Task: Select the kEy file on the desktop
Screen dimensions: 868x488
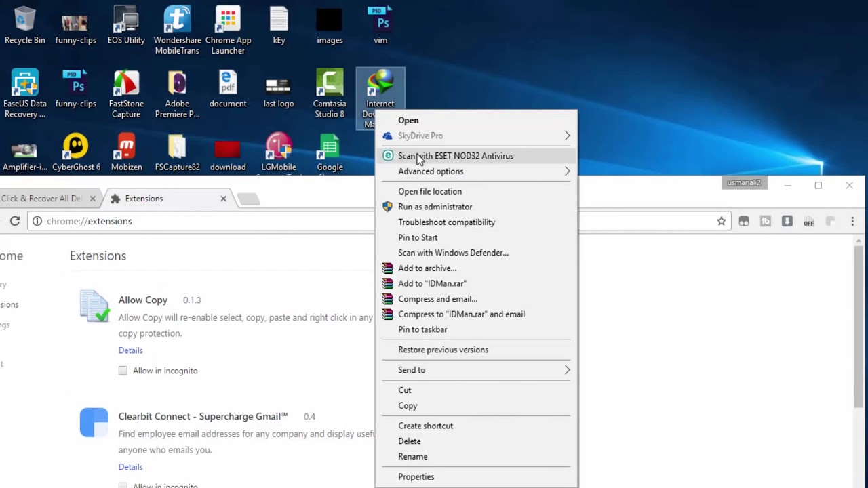Action: tap(279, 26)
